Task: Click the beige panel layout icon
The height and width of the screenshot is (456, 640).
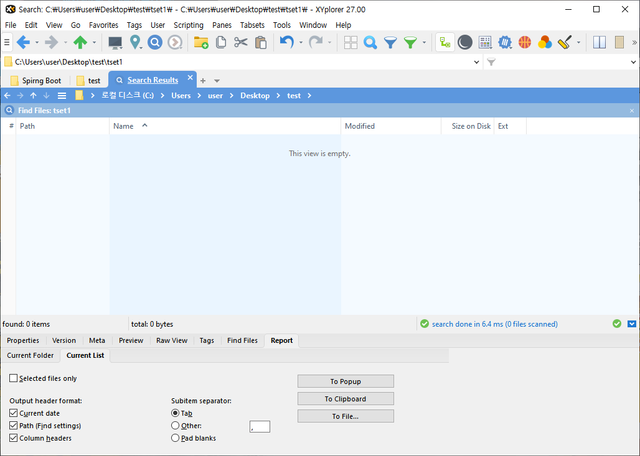Action: click(620, 42)
